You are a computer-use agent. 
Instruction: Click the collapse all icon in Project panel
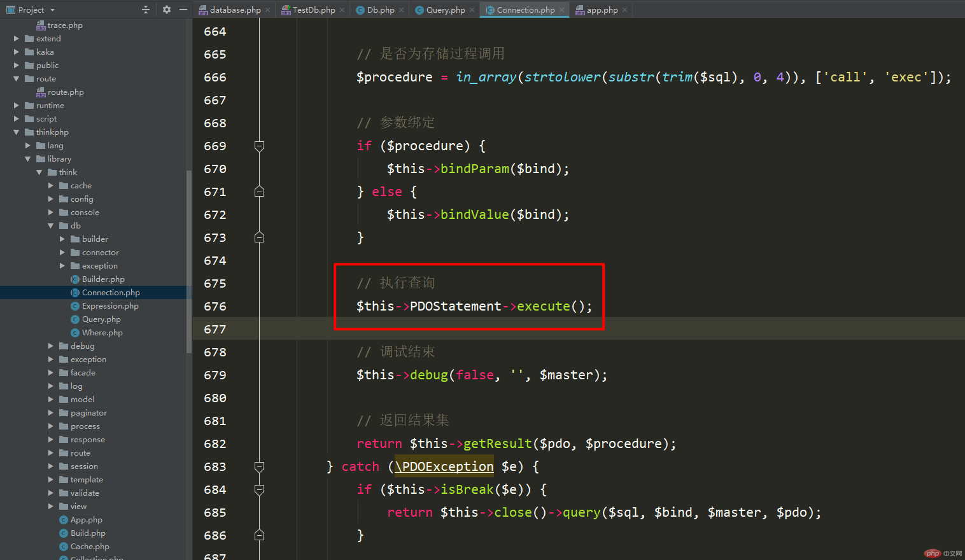tap(146, 10)
